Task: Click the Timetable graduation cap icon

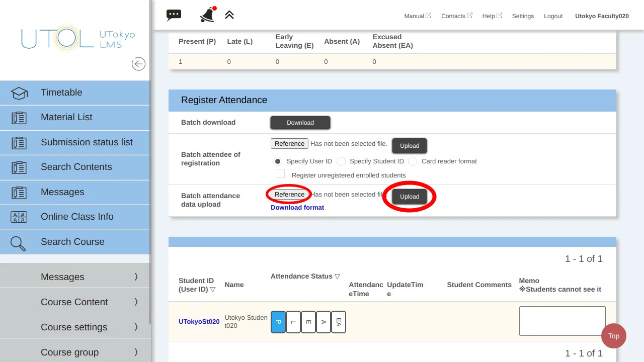Action: [x=19, y=93]
